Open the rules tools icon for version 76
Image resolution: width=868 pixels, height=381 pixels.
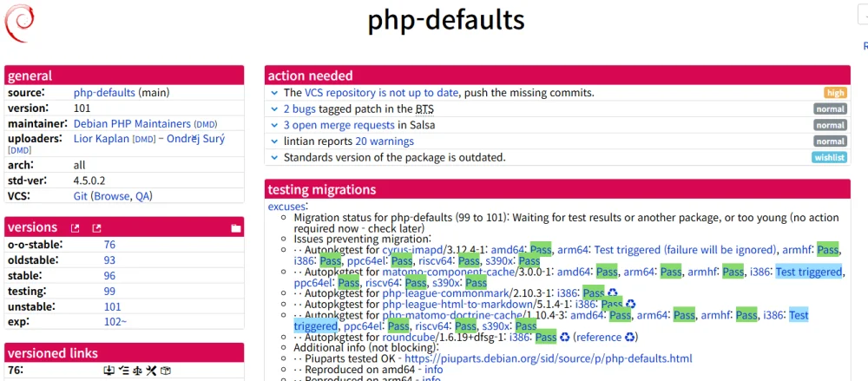pos(152,371)
